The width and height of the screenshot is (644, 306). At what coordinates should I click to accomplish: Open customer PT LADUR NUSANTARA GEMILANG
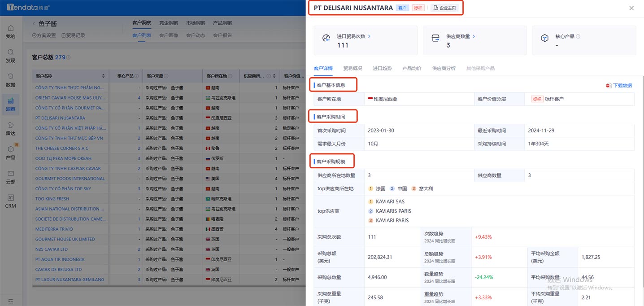70,280
